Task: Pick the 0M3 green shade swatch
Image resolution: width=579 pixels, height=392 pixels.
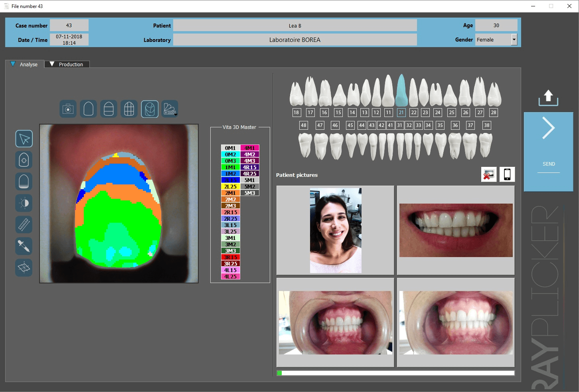Action: (x=230, y=161)
